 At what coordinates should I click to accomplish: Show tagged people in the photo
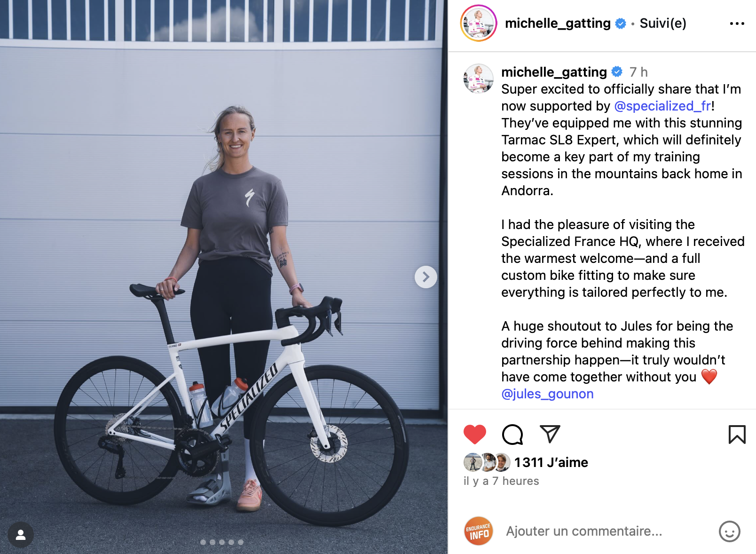[21, 535]
